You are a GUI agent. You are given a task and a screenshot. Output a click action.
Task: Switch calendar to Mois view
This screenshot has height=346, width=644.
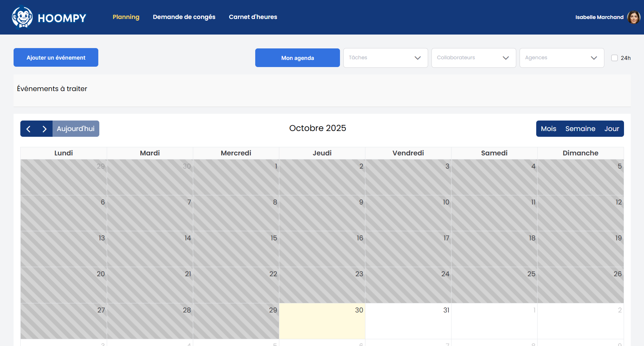click(548, 129)
